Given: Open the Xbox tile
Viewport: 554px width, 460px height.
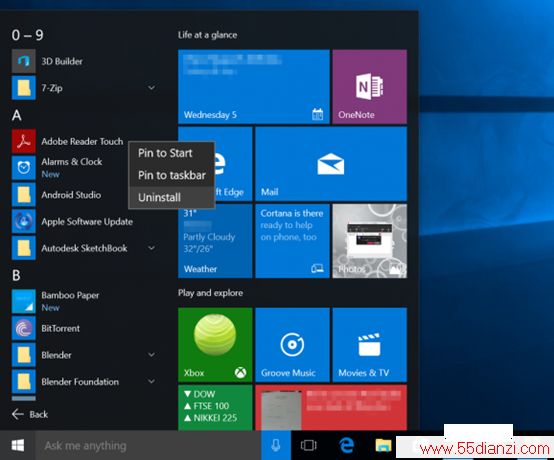Looking at the screenshot, I should pos(215,345).
